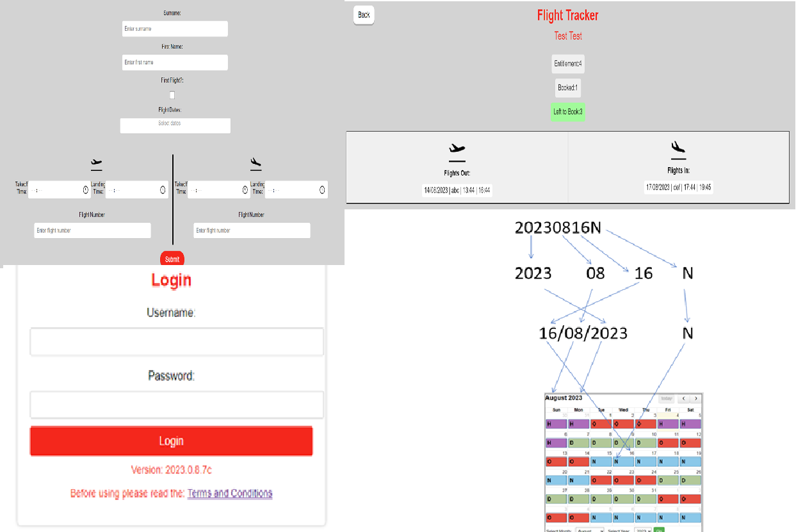Viewport: 796px width, 532px height.
Task: Go to the next month in calendar
Action: click(695, 398)
